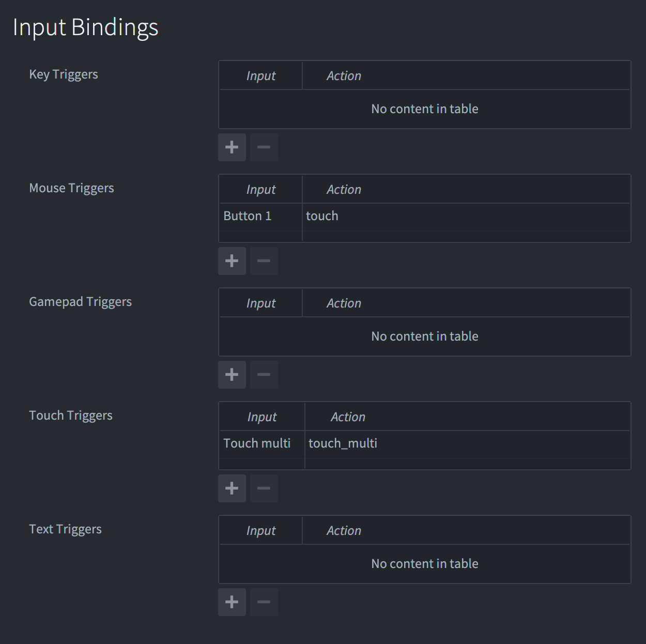Remove Mouse Trigger using minus icon
Screen dimensions: 646x644
[264, 261]
